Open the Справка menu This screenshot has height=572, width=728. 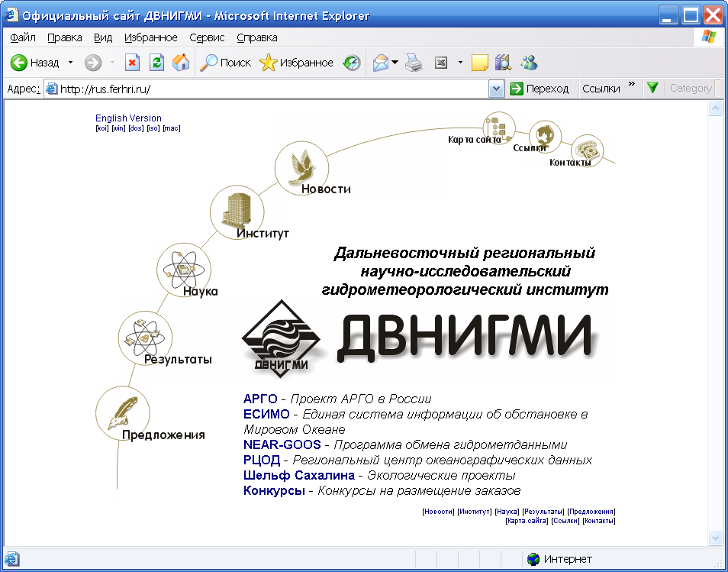257,37
